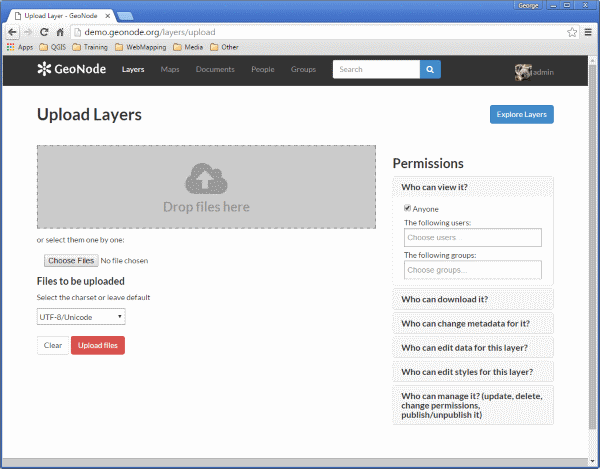Click the 'Upload Layers' page title
The image size is (600, 469).
pyautogui.click(x=89, y=115)
